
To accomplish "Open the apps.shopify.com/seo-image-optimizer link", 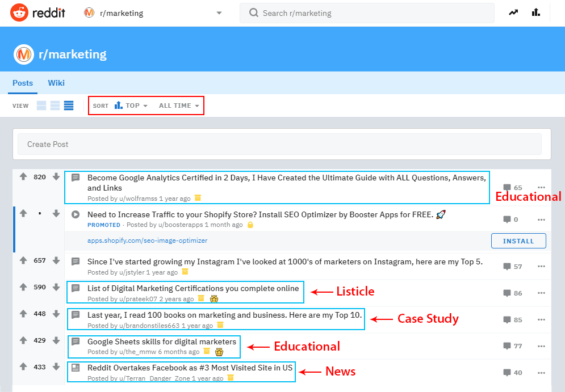I will tap(148, 241).
